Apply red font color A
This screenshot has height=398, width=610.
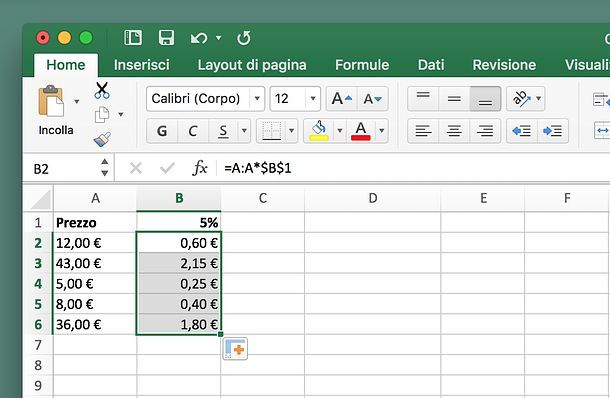(361, 131)
